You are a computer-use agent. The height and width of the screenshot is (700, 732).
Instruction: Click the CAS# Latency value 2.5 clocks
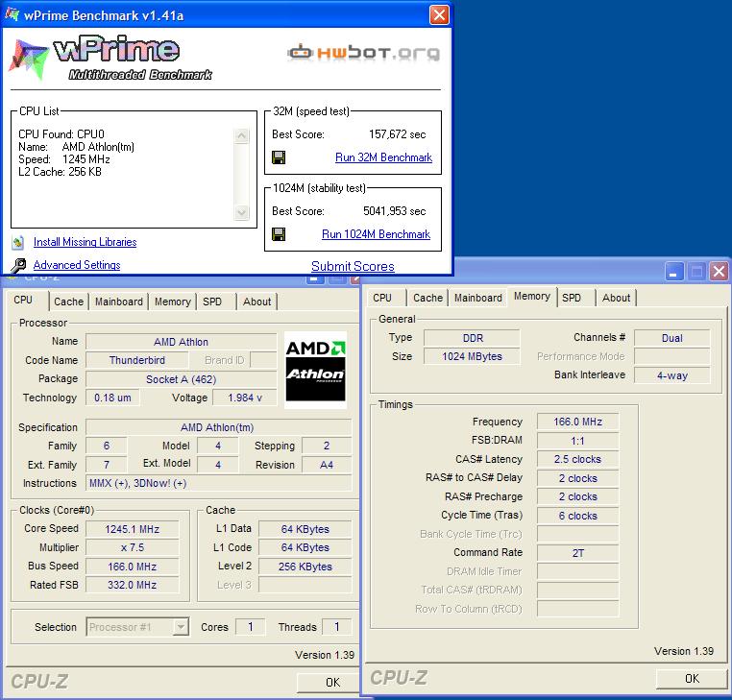coord(578,459)
